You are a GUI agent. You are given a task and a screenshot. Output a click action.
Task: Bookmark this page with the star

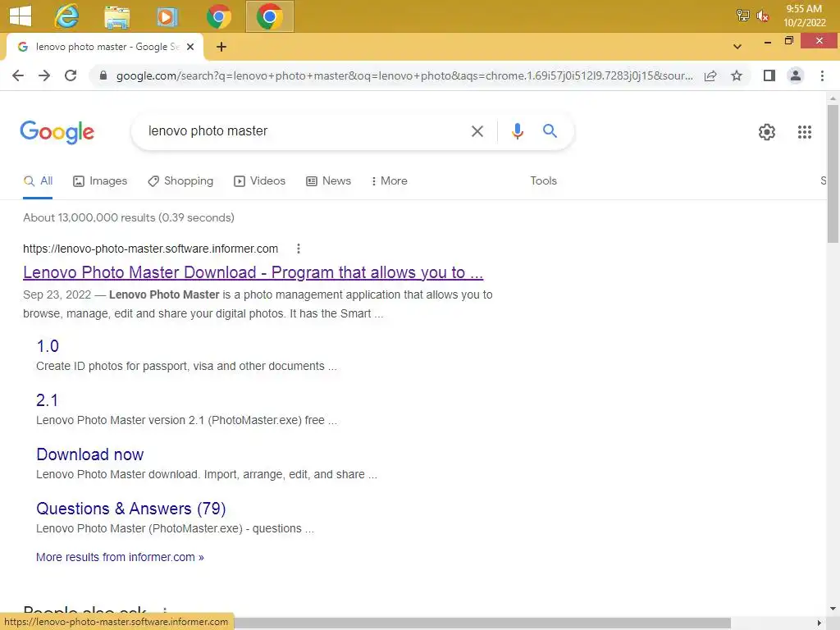pyautogui.click(x=737, y=75)
